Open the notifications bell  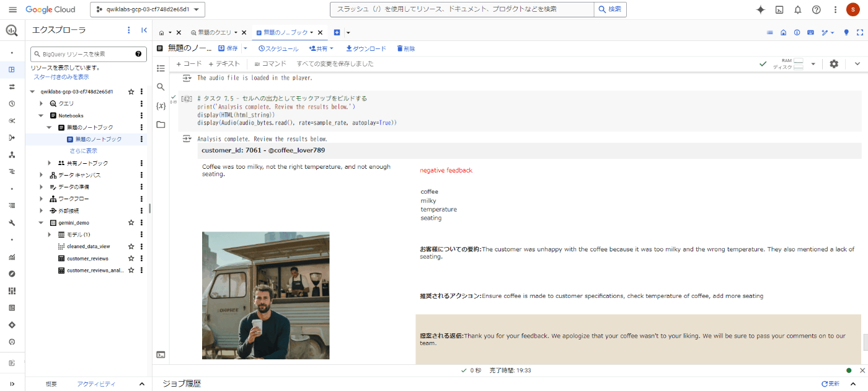[798, 9]
